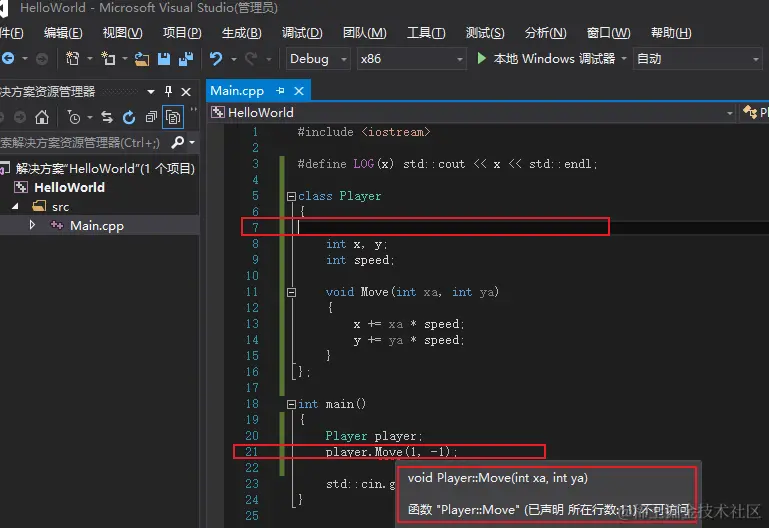
Task: Click the Main.cpp C++ file icon
Action: tap(57, 226)
